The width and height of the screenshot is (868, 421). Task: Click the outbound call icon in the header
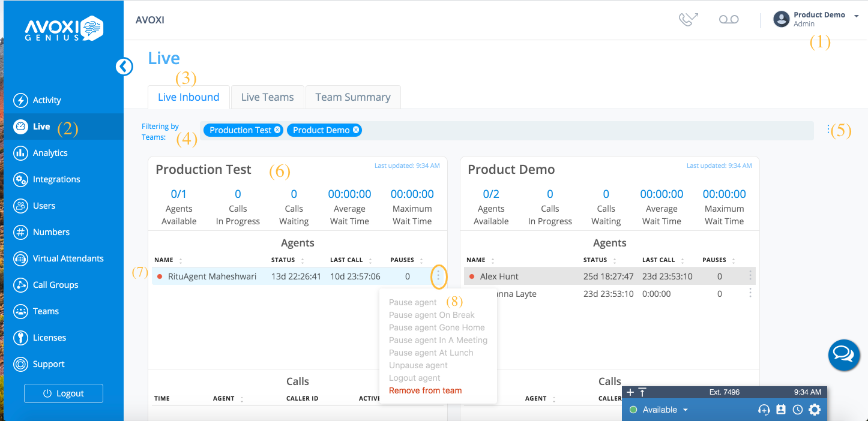tap(688, 19)
